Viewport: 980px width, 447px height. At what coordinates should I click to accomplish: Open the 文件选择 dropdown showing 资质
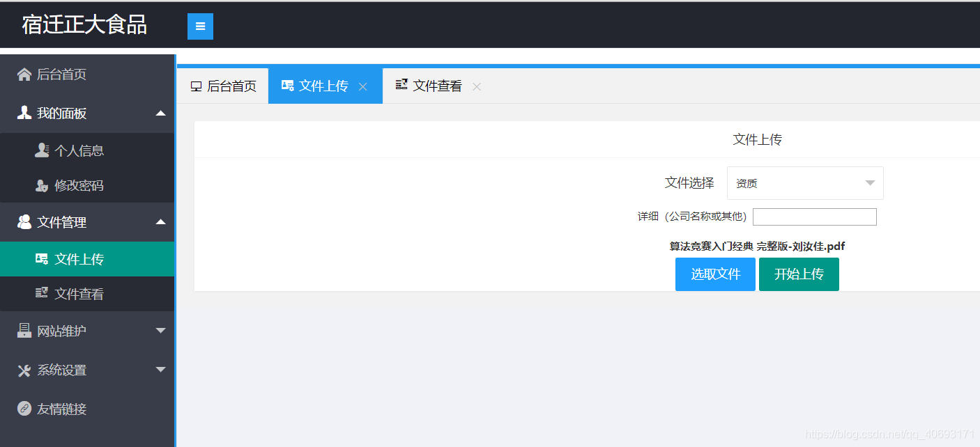tap(805, 183)
